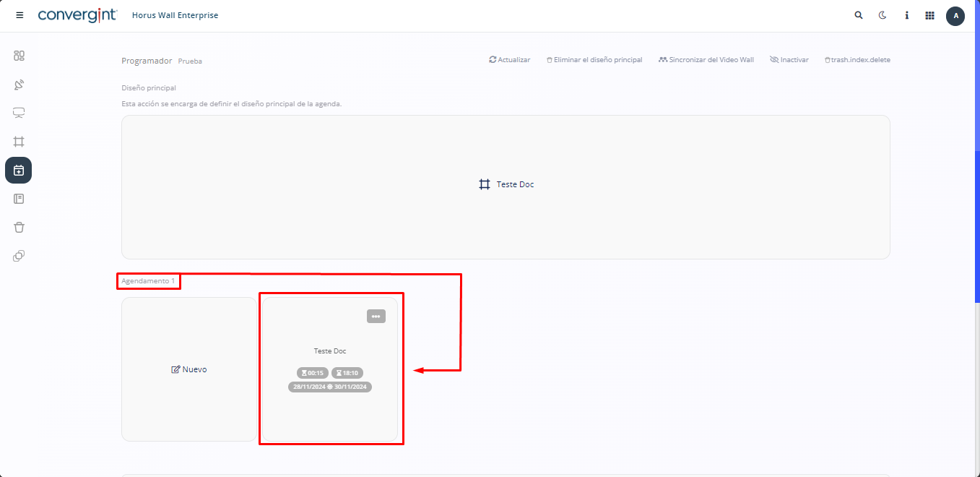Open the overlapping squares sidebar icon

[19, 256]
